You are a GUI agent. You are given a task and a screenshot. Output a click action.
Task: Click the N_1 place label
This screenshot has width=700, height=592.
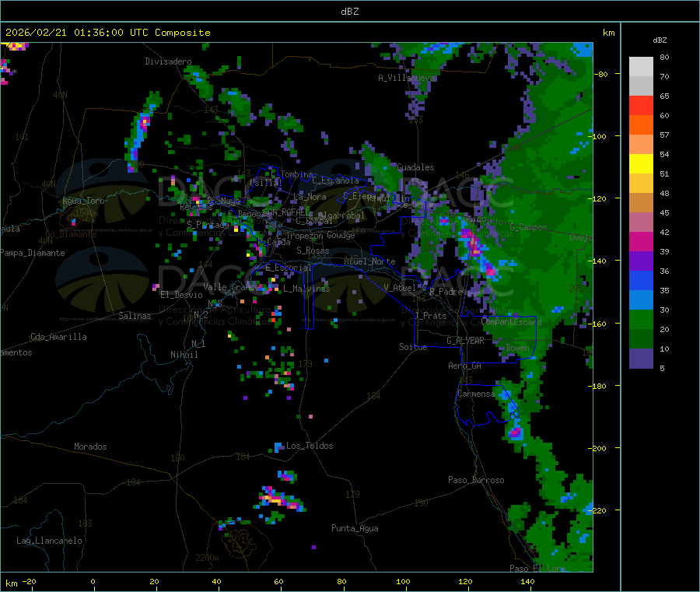[198, 344]
